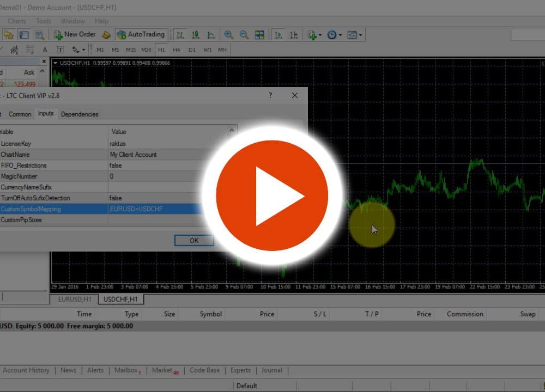The height and width of the screenshot is (392, 545).
Task: Switch chart to candlesticks mode
Action: click(x=195, y=35)
